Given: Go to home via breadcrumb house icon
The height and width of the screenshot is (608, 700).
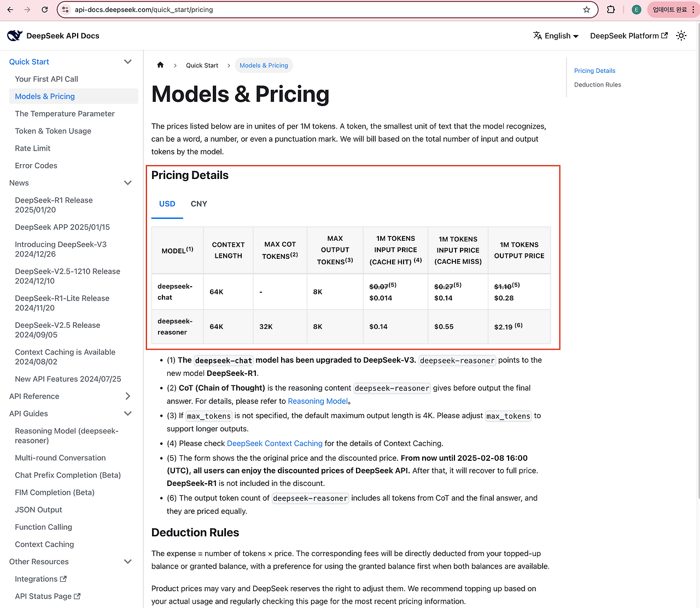Looking at the screenshot, I should point(160,65).
